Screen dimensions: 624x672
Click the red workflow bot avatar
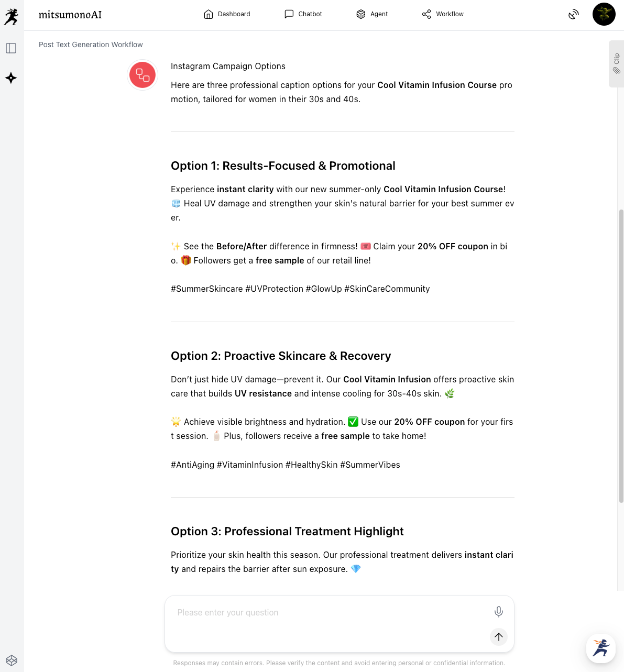(143, 75)
